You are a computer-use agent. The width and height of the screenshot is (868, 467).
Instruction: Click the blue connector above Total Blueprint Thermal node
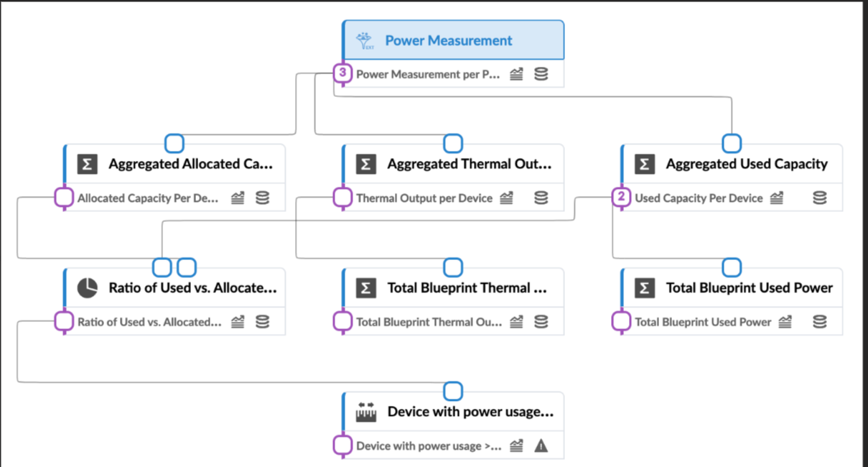click(x=453, y=267)
